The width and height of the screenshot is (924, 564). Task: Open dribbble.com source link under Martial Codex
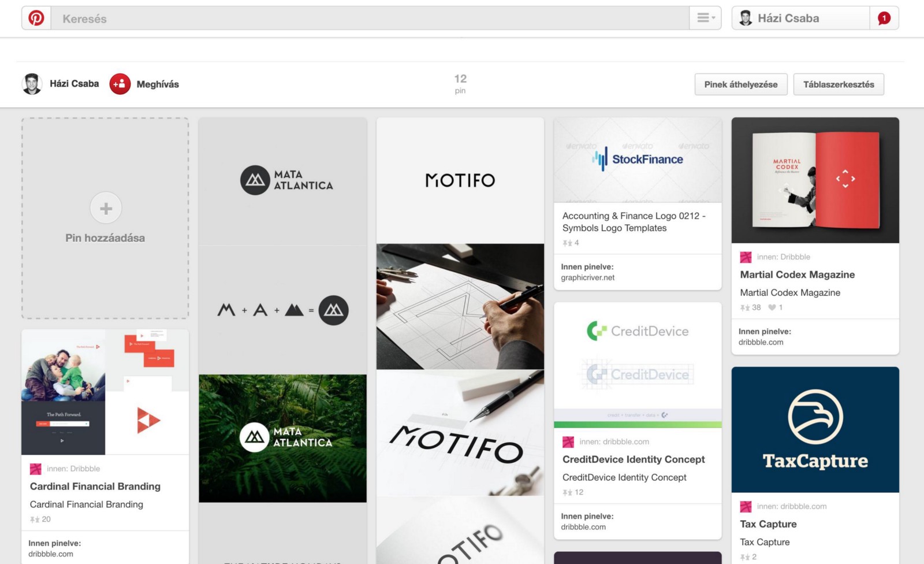[761, 343]
